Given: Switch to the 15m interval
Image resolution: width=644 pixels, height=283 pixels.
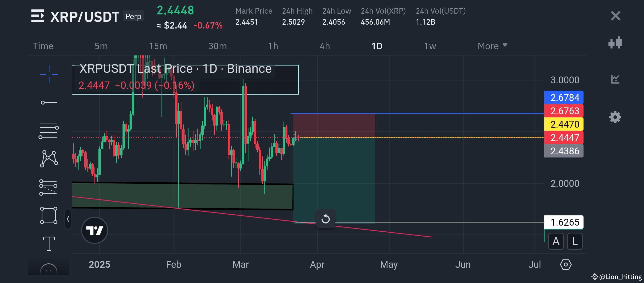Looking at the screenshot, I should pyautogui.click(x=158, y=46).
